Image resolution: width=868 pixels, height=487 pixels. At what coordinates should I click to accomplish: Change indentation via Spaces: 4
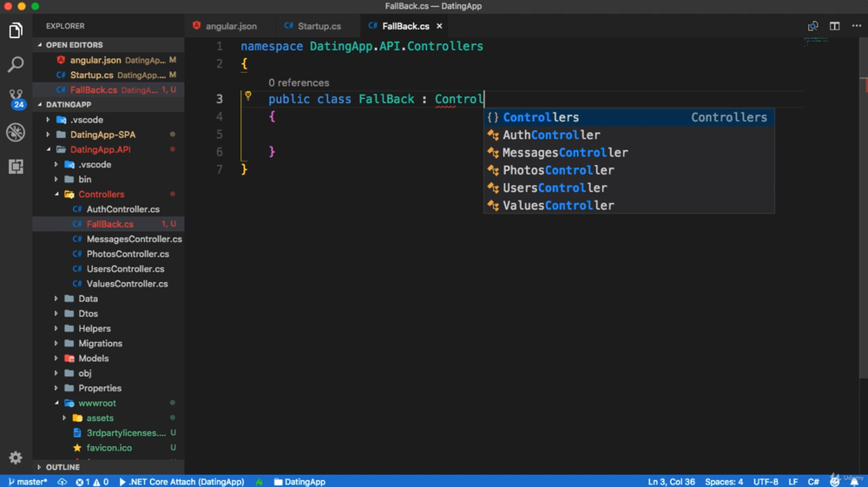tap(724, 482)
